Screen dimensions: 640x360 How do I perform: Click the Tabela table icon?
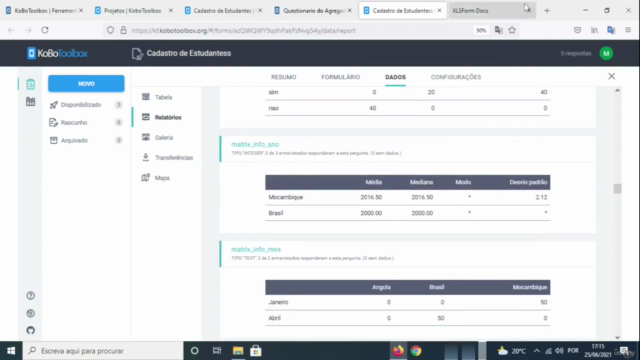tap(146, 97)
